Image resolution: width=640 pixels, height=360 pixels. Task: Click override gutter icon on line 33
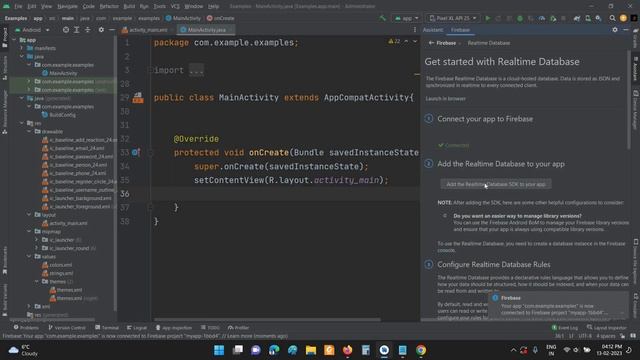(136, 153)
